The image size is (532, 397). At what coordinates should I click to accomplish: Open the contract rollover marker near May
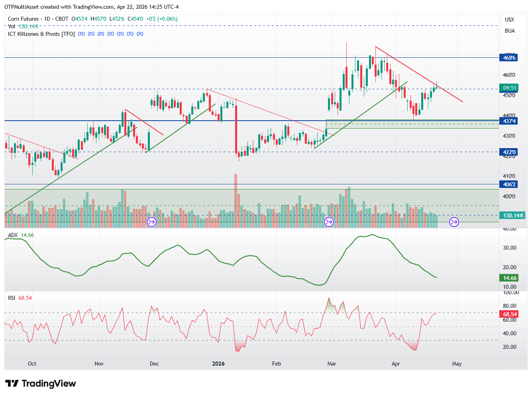[454, 222]
